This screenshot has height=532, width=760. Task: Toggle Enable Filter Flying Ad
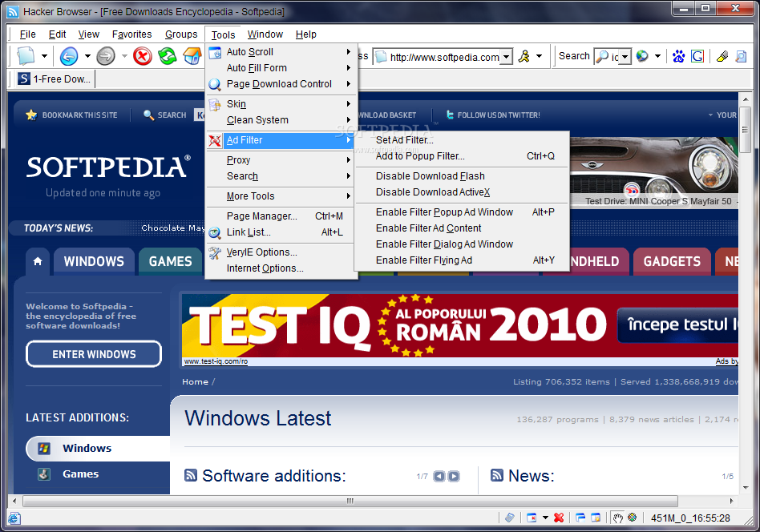462,260
